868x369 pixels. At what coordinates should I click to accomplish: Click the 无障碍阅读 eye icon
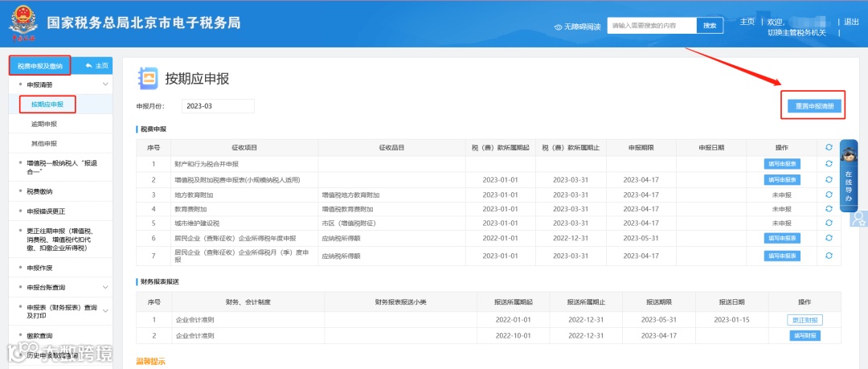pyautogui.click(x=558, y=27)
